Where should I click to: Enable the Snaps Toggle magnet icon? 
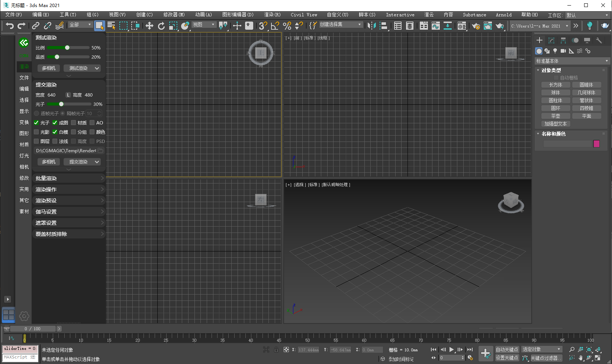click(x=262, y=26)
